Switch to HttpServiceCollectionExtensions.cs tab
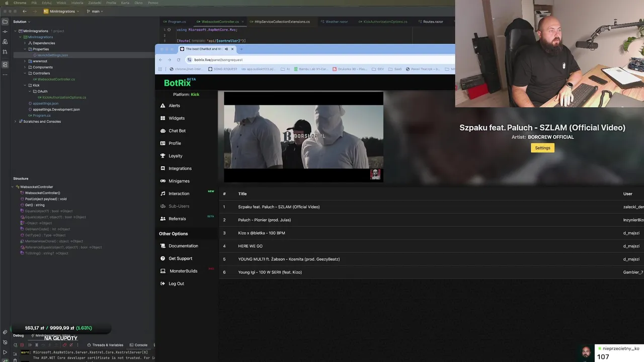Image resolution: width=644 pixels, height=362 pixels. click(280, 22)
